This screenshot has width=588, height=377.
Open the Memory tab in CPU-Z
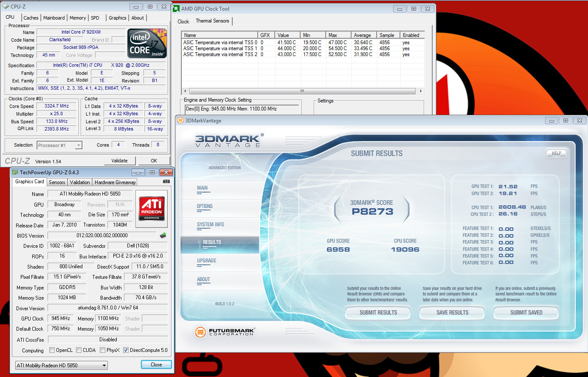point(78,18)
